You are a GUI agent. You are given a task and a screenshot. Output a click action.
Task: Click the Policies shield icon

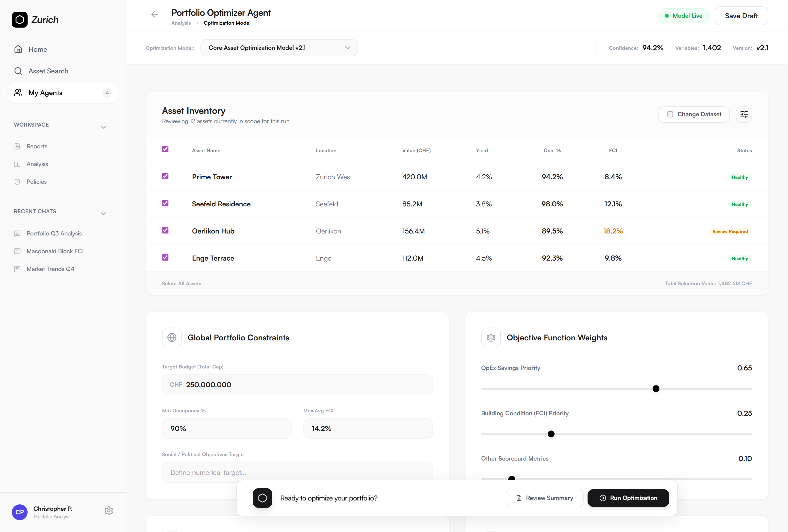(x=17, y=182)
